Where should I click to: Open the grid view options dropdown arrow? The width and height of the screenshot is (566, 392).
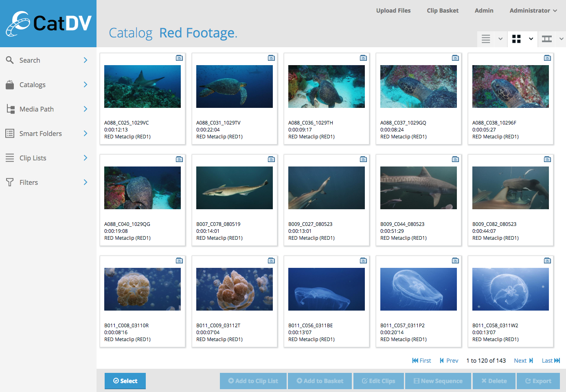(531, 39)
